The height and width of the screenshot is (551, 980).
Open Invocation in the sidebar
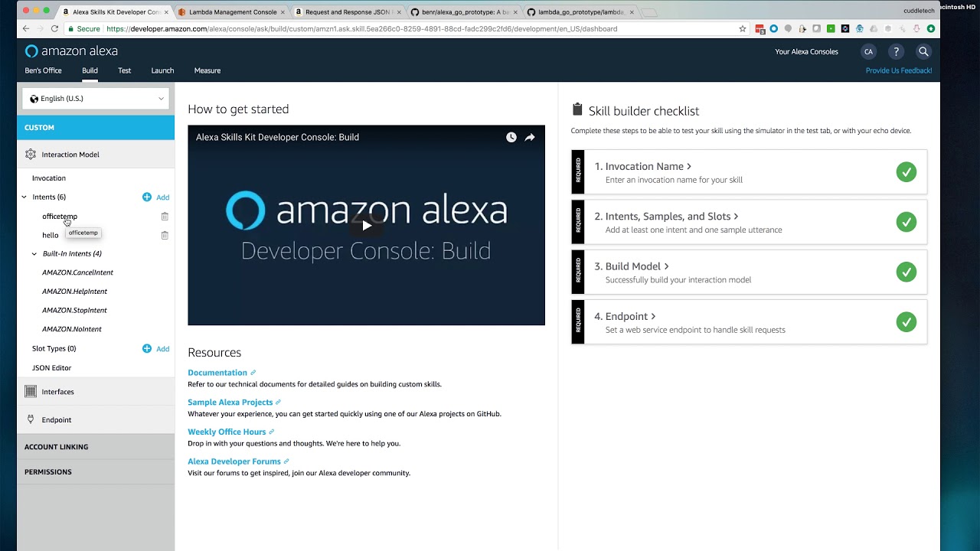tap(49, 178)
